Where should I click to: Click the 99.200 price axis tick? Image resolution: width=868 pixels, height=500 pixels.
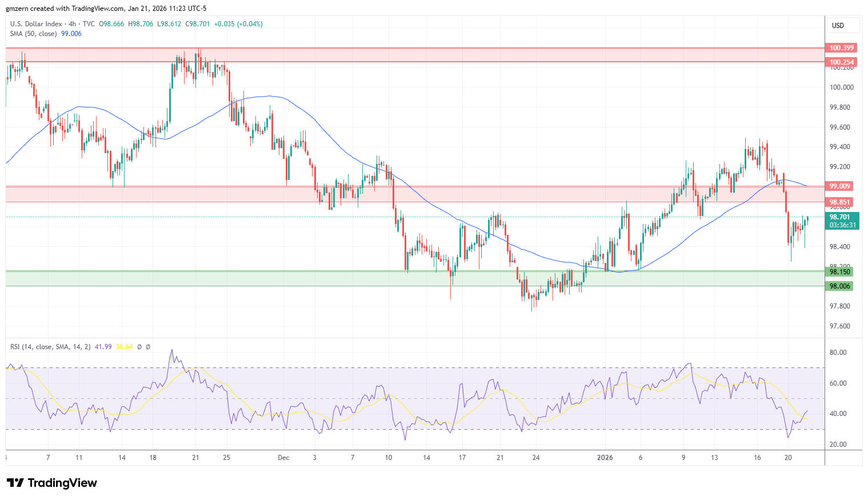coord(840,167)
